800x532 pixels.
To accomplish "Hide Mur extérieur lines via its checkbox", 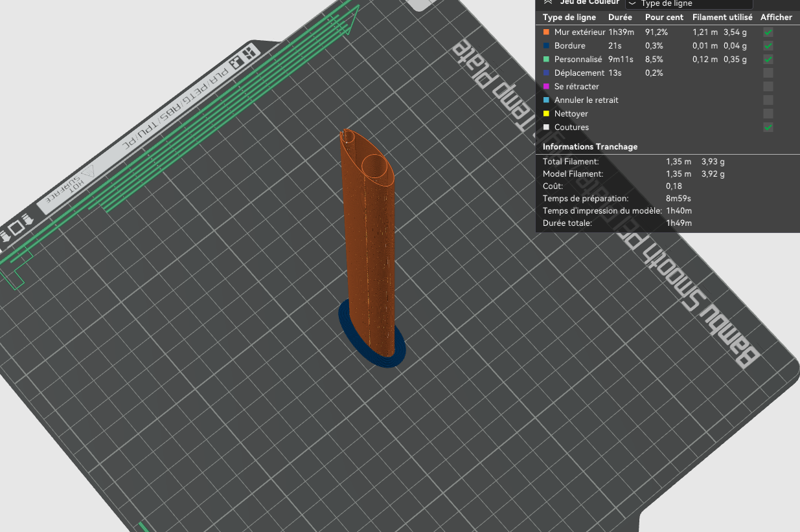I will [x=768, y=32].
